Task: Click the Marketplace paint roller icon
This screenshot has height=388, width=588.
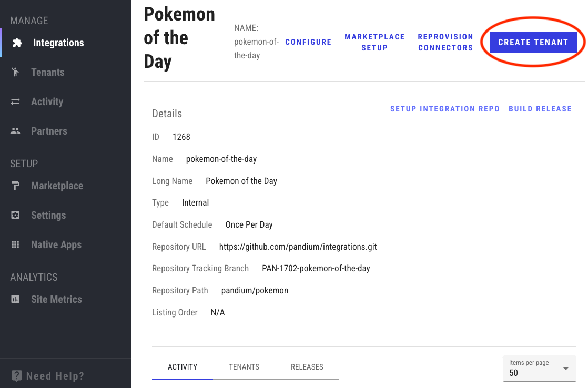Action: (x=15, y=186)
